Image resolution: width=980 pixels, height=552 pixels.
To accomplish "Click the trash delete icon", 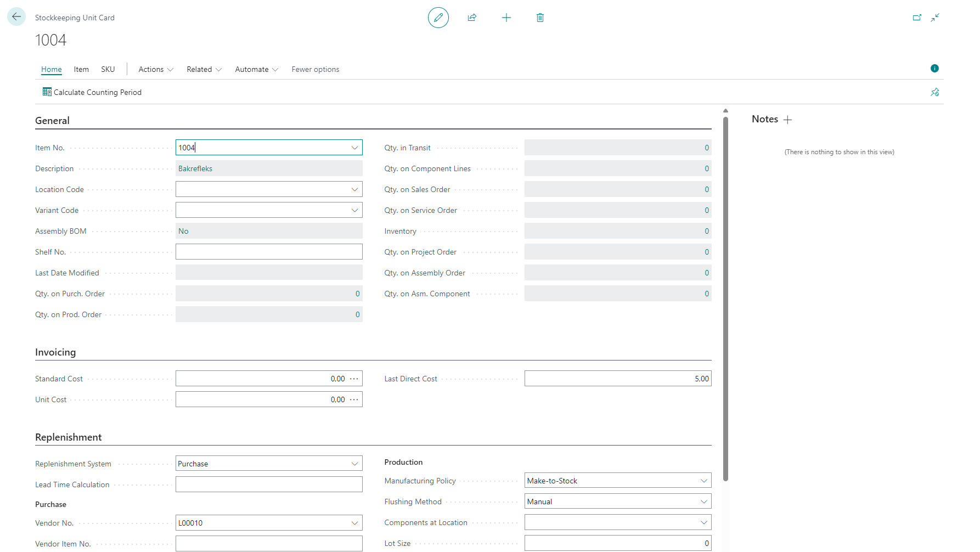I will 540,18.
